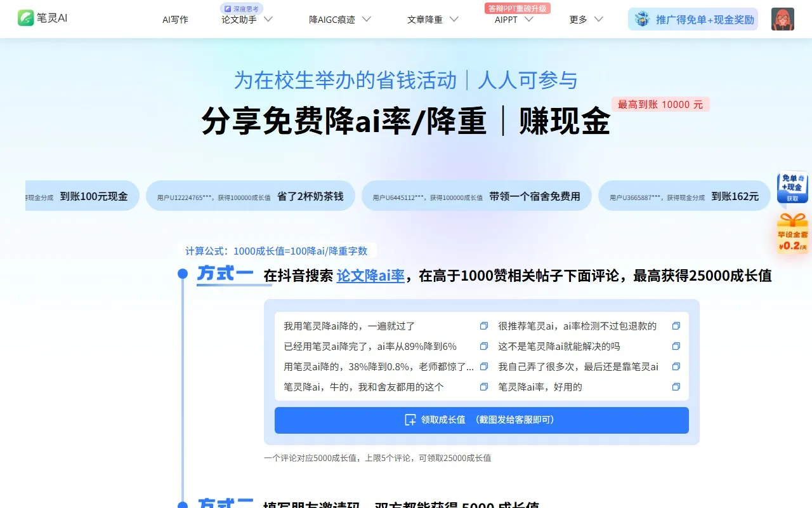Copy the comment about 38%降到0.8%

point(484,366)
